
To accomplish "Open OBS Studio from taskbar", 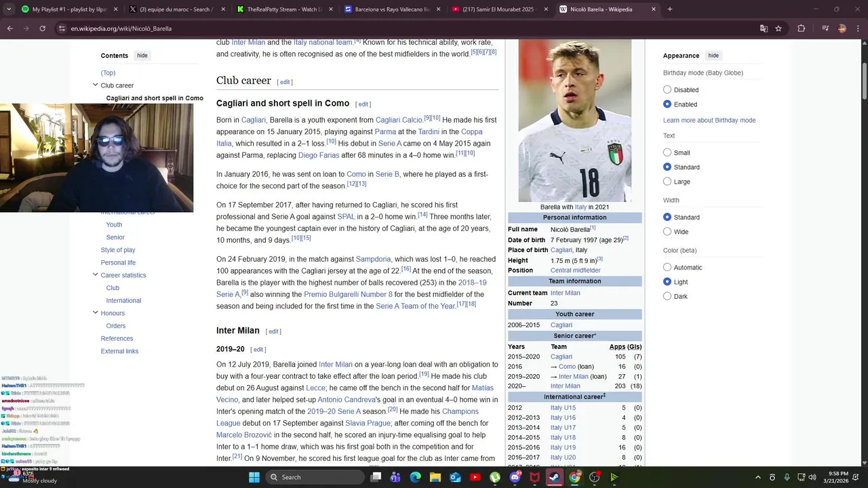I will [x=595, y=477].
